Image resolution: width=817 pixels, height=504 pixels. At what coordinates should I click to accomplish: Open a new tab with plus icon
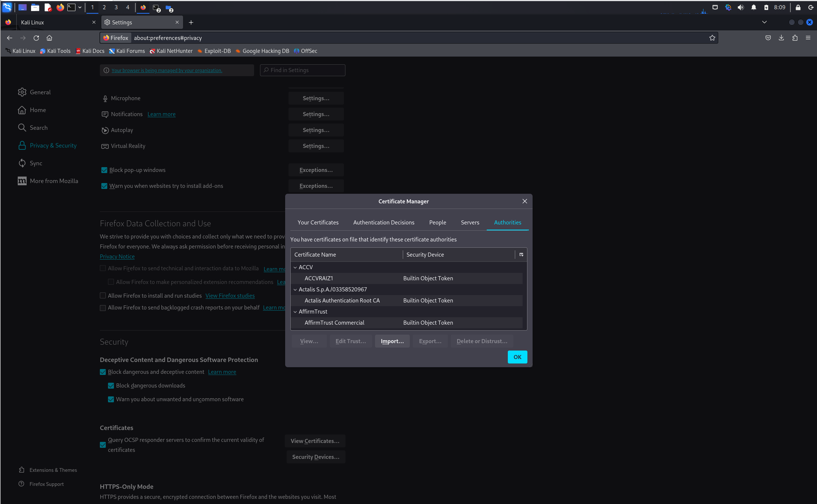191,22
